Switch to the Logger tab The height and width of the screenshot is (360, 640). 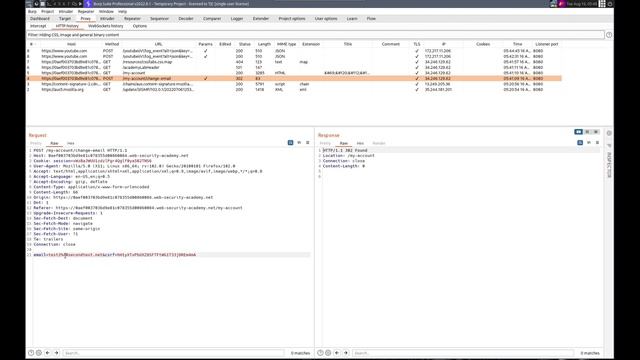237,19
